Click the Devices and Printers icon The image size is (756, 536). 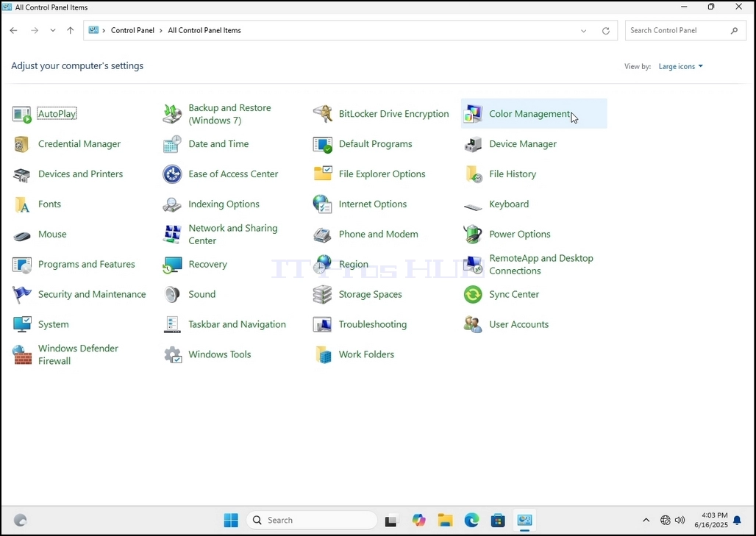point(22,174)
